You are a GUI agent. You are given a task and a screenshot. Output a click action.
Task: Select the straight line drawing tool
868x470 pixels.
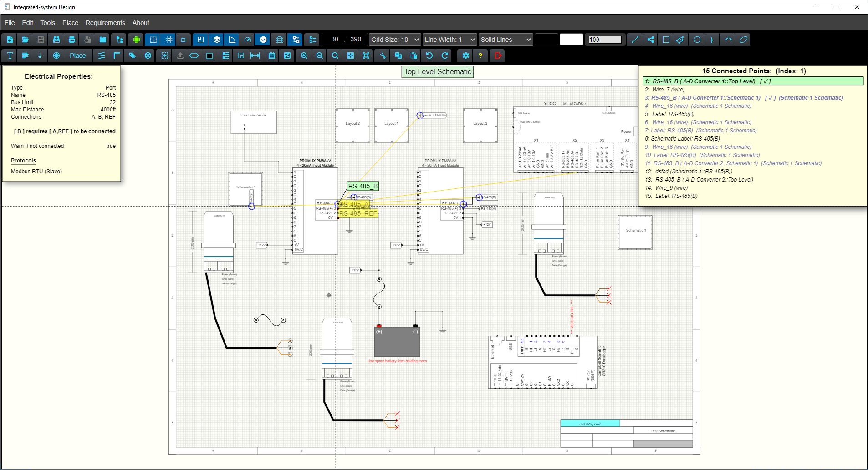tap(635, 40)
